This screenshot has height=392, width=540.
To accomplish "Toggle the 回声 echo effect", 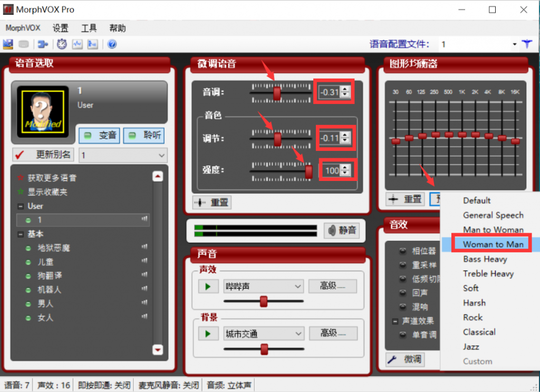I will coord(402,293).
